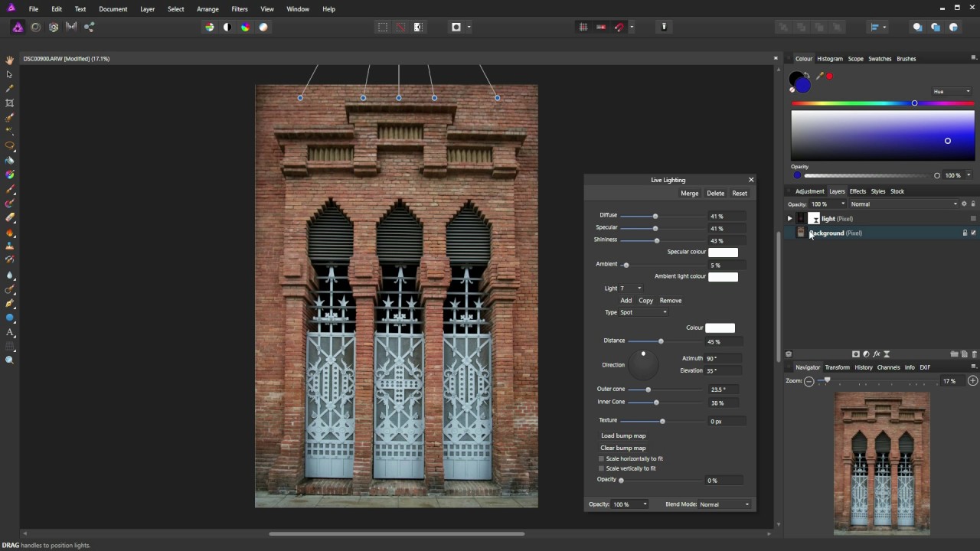Click the Ambient light colour swatch
This screenshot has width=980, height=551.
point(723,277)
